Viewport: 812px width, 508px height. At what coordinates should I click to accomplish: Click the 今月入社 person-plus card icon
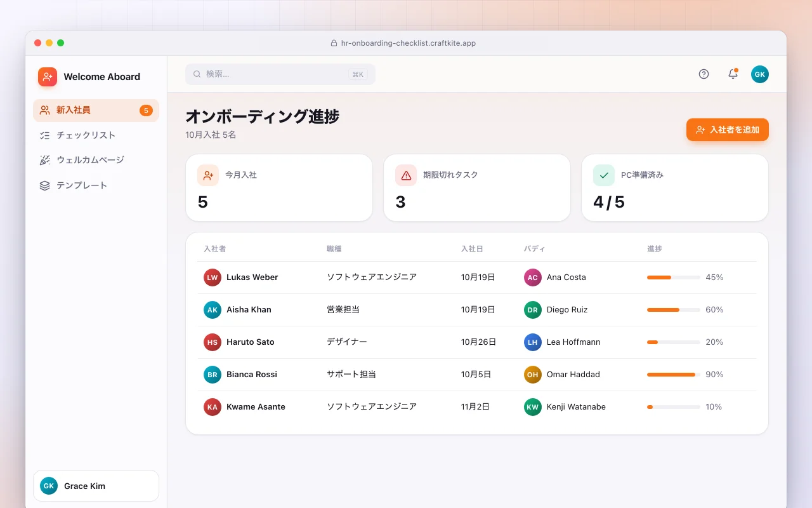tap(208, 175)
